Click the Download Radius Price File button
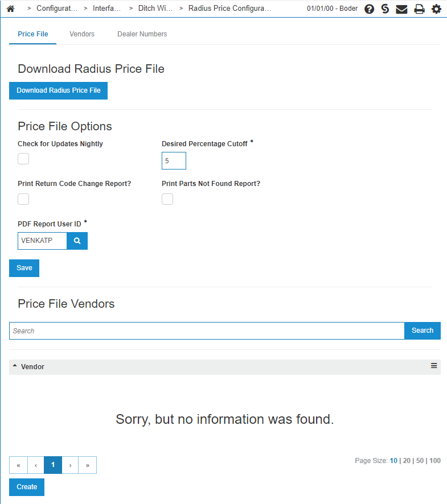447x504 pixels. (58, 90)
